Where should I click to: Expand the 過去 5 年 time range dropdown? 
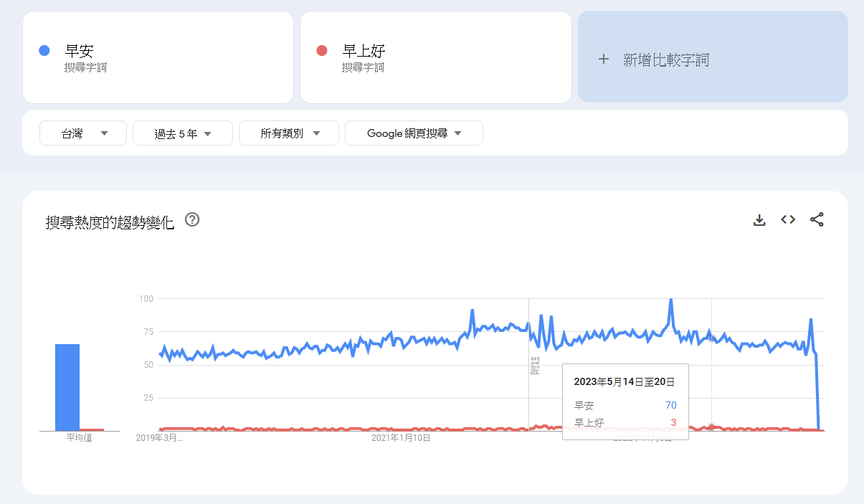tap(183, 133)
